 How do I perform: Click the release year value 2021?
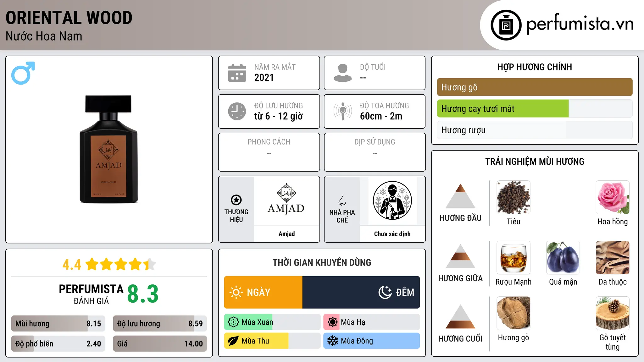coord(264,78)
